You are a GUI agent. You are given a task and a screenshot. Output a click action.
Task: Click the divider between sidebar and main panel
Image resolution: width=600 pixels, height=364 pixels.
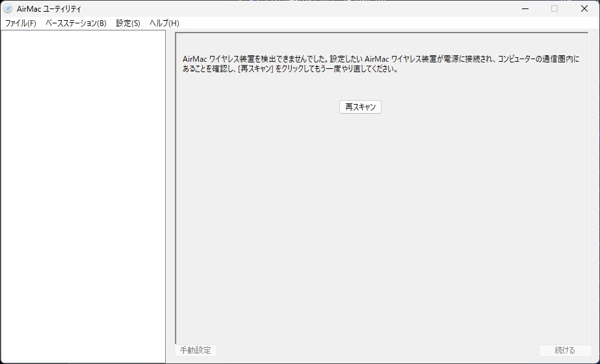(x=170, y=195)
